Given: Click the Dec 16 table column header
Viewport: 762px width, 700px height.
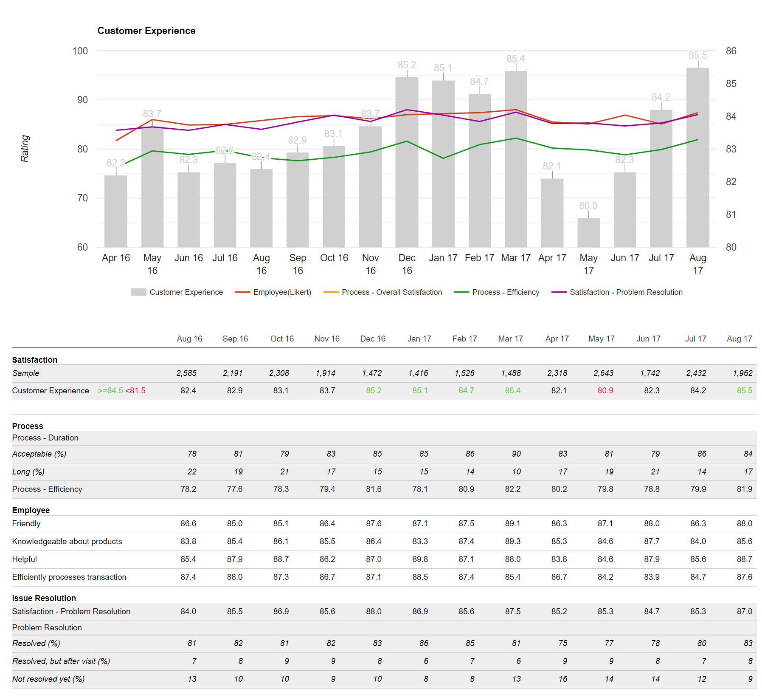Looking at the screenshot, I should pyautogui.click(x=373, y=339).
